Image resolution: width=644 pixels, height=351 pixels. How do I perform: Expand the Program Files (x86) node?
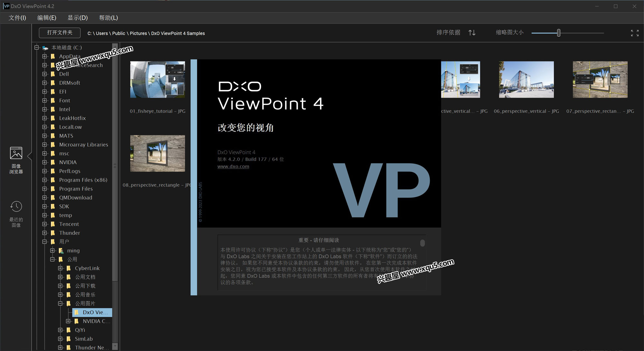(x=45, y=180)
